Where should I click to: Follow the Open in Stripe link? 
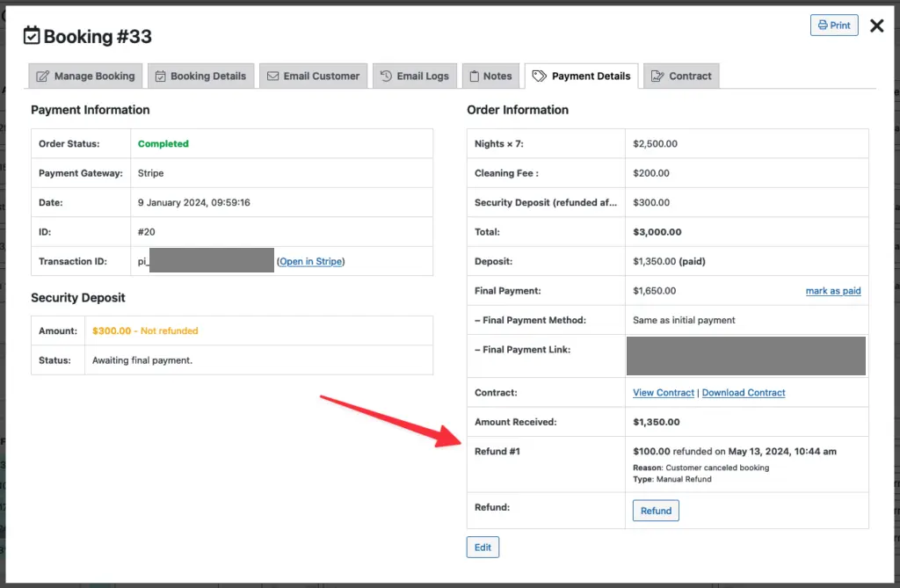(x=311, y=261)
